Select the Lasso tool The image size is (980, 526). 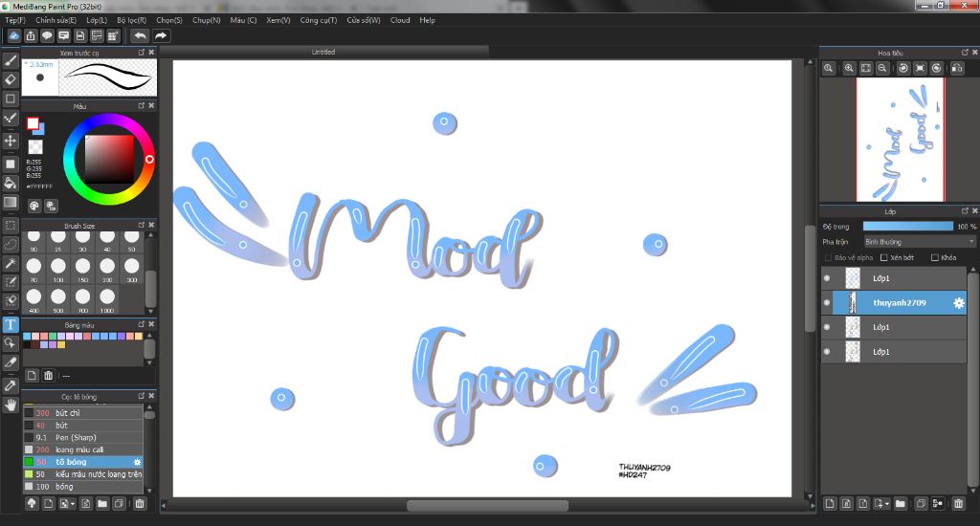[10, 244]
